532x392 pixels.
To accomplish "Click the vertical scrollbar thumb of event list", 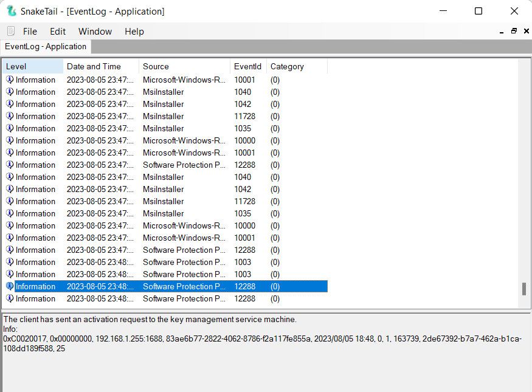I will click(x=523, y=289).
